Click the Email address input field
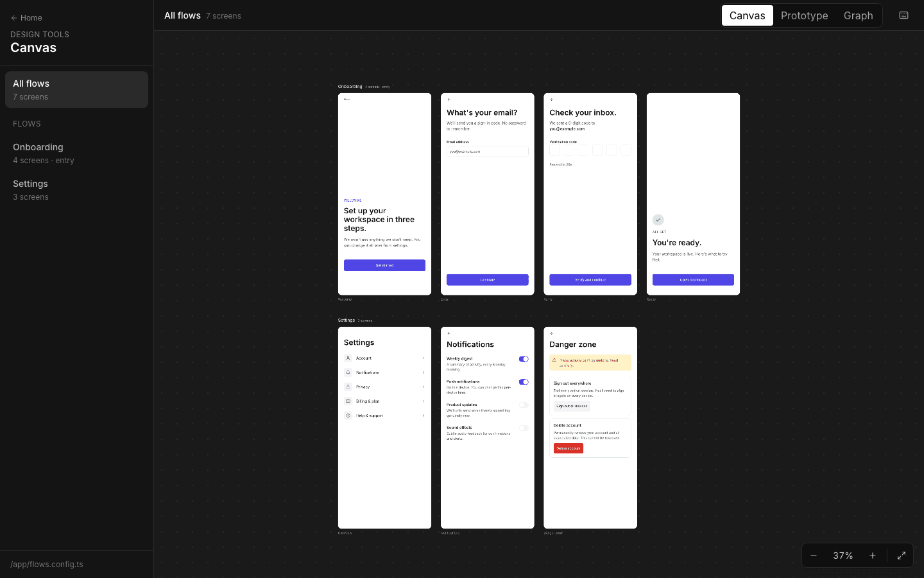The width and height of the screenshot is (924, 578). click(488, 152)
